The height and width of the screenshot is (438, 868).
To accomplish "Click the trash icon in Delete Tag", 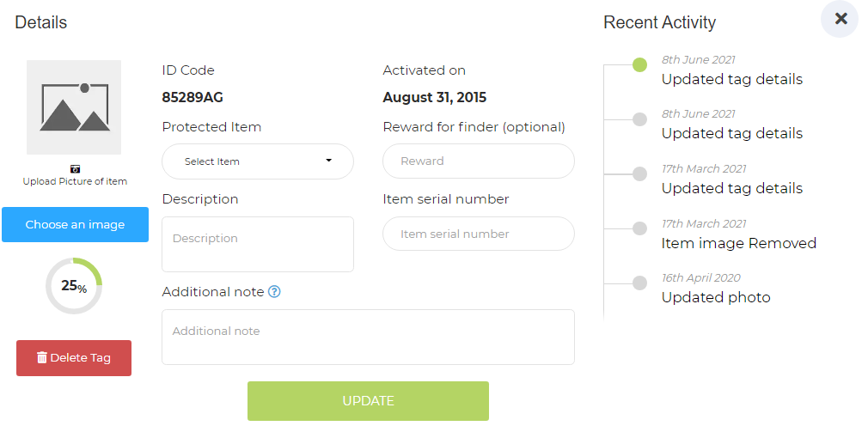I will [x=41, y=358].
